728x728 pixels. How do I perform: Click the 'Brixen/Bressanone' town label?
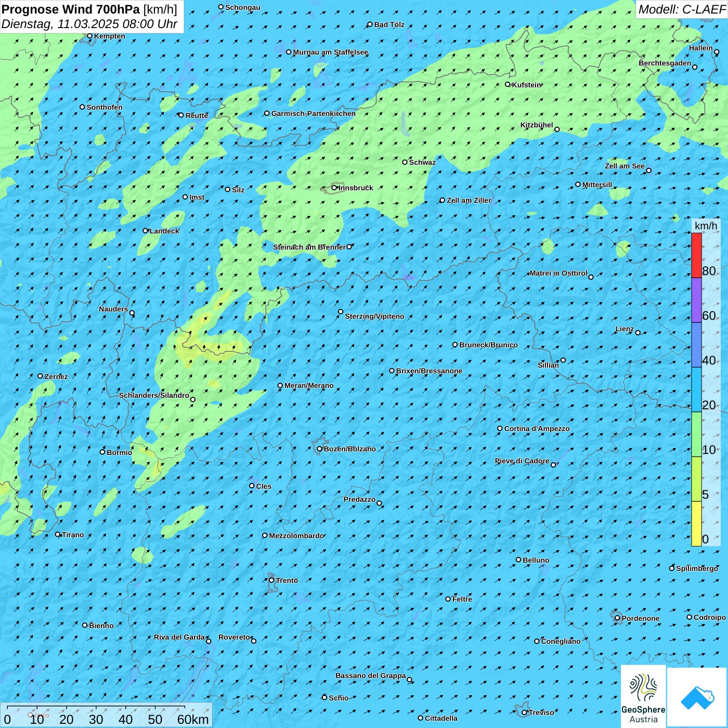[429, 371]
